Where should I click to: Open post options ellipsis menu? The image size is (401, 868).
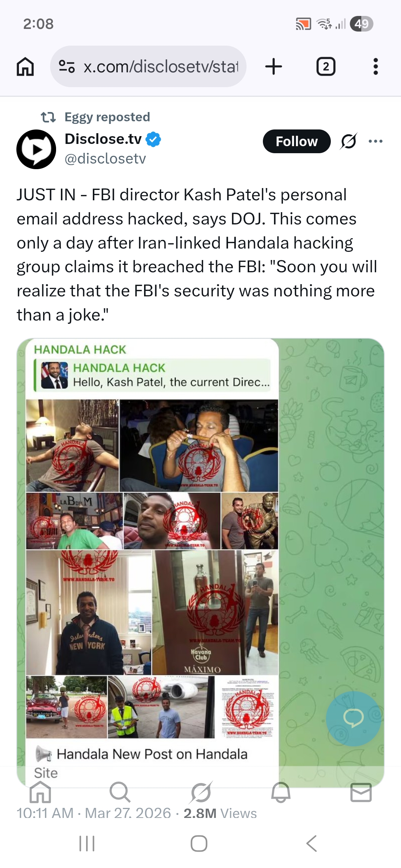point(375,141)
